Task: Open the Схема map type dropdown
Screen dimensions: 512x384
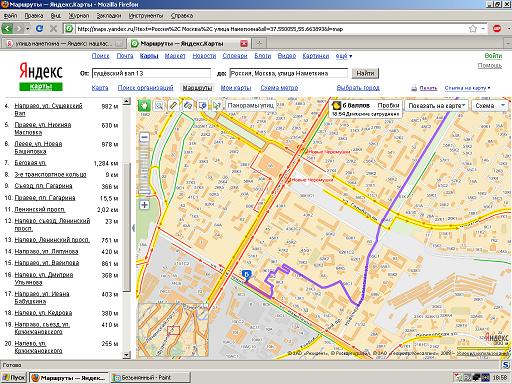Action: coord(490,106)
